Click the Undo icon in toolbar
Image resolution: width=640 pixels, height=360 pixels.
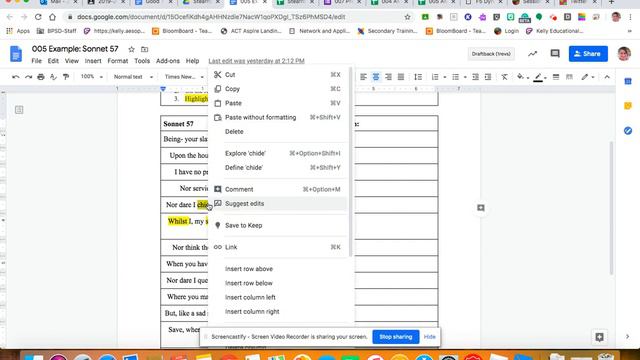tap(16, 77)
